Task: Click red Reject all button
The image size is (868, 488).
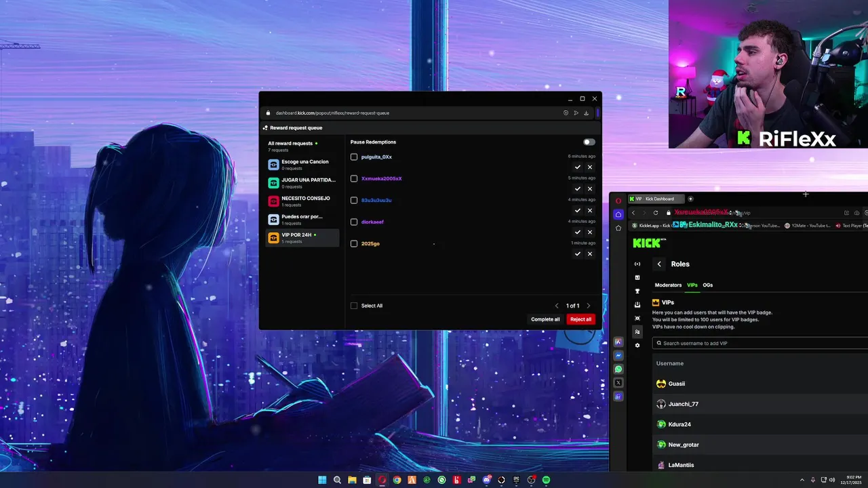Action: [x=580, y=319]
